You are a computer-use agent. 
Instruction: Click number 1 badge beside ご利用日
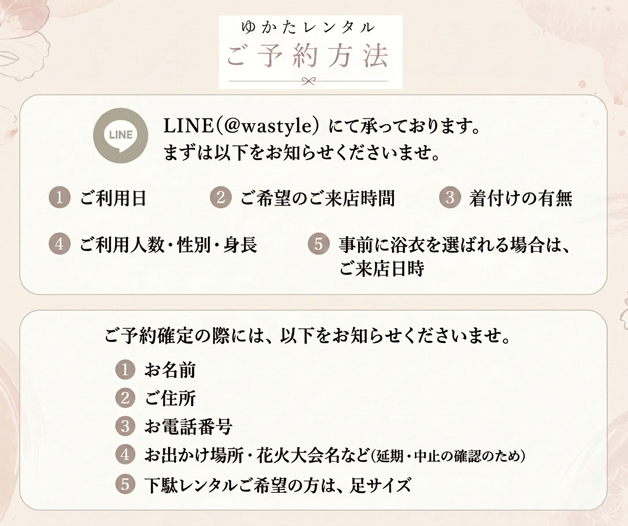[x=60, y=198]
